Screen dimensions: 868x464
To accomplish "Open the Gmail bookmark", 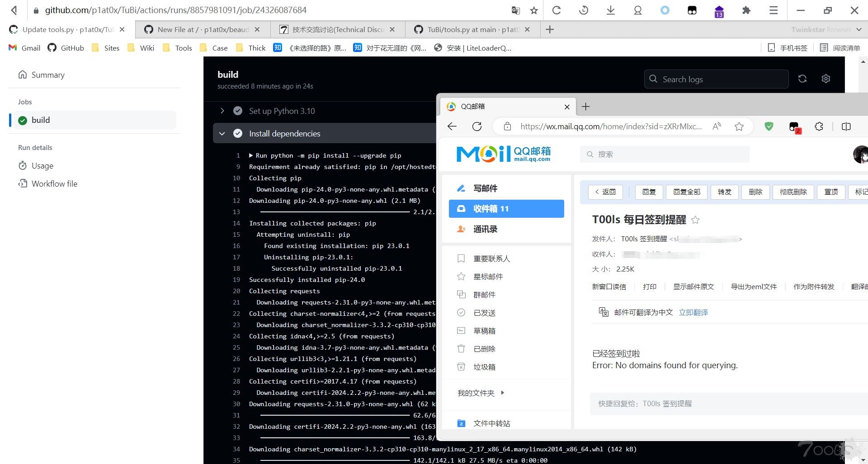I will pyautogui.click(x=24, y=48).
